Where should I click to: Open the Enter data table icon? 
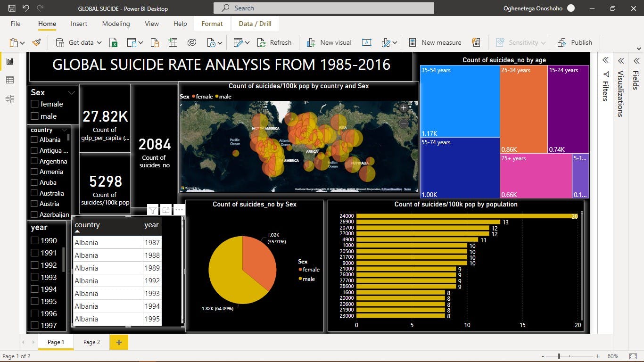pyautogui.click(x=173, y=42)
